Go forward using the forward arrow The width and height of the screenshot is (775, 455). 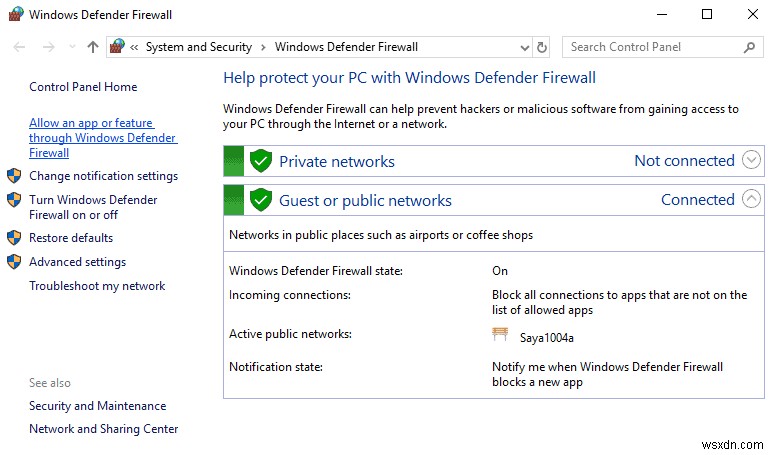(x=48, y=47)
